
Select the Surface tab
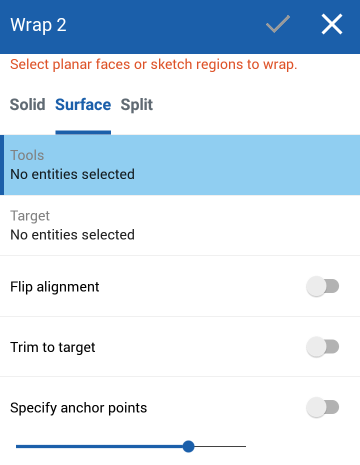click(x=83, y=105)
